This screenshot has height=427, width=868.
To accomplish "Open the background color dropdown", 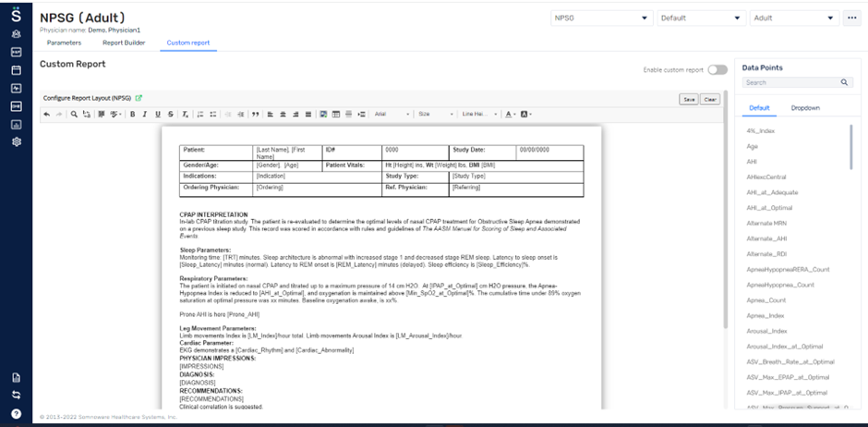I will coord(526,114).
